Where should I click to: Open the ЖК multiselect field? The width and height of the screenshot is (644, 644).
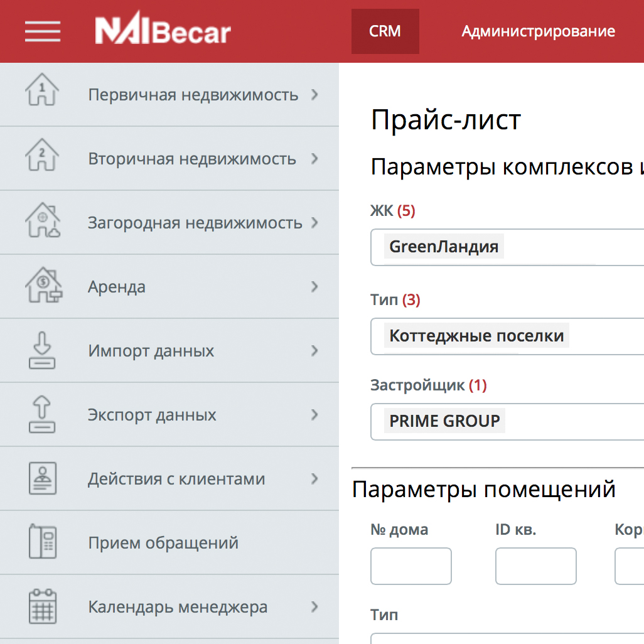(x=507, y=247)
